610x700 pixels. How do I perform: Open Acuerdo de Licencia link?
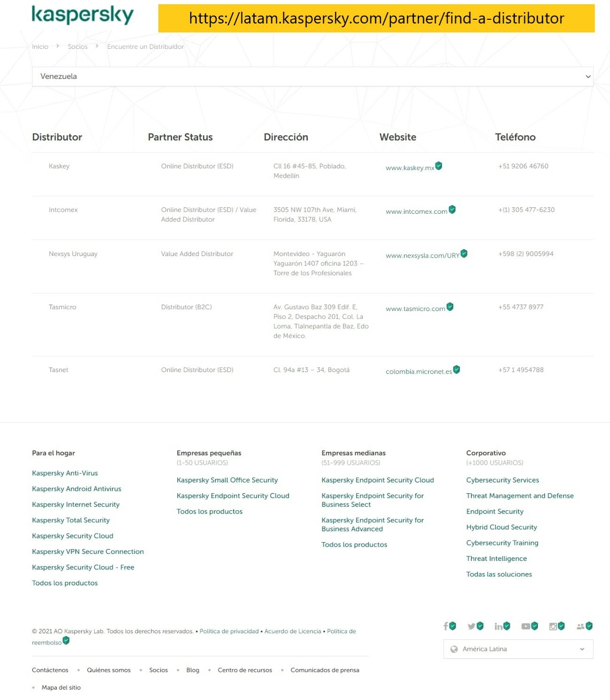point(293,631)
